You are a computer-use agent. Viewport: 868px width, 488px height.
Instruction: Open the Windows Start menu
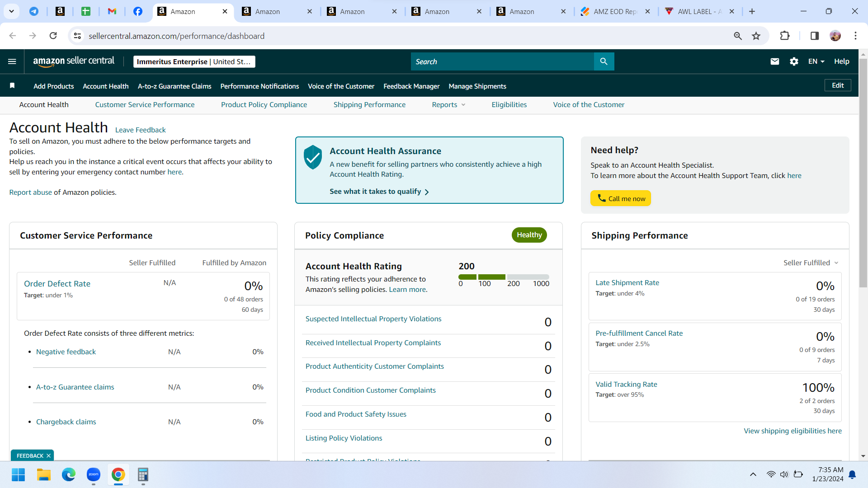19,475
